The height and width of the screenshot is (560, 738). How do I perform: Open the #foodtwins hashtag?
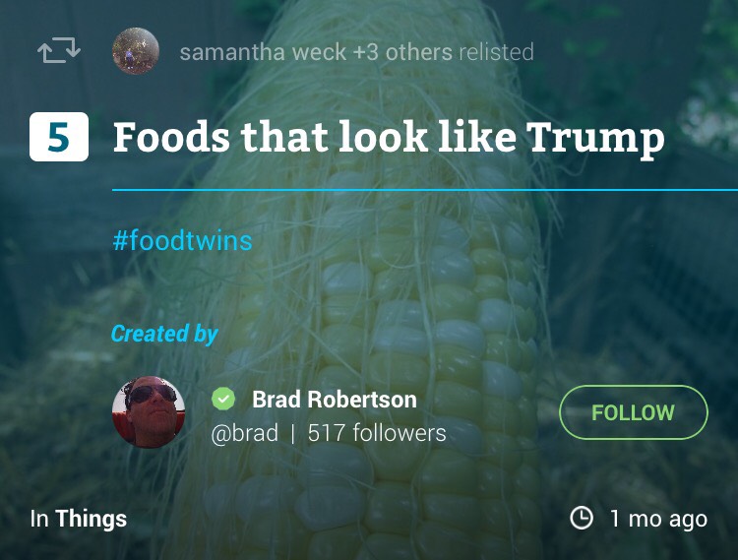point(183,240)
